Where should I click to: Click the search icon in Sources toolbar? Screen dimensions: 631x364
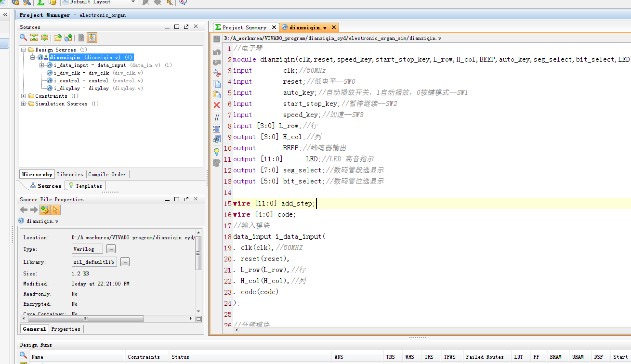23,38
